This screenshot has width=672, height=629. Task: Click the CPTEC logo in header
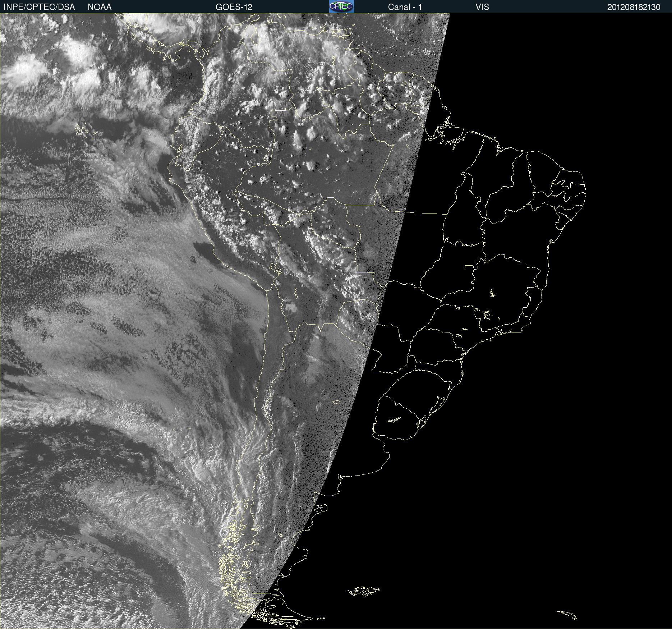tap(341, 6)
